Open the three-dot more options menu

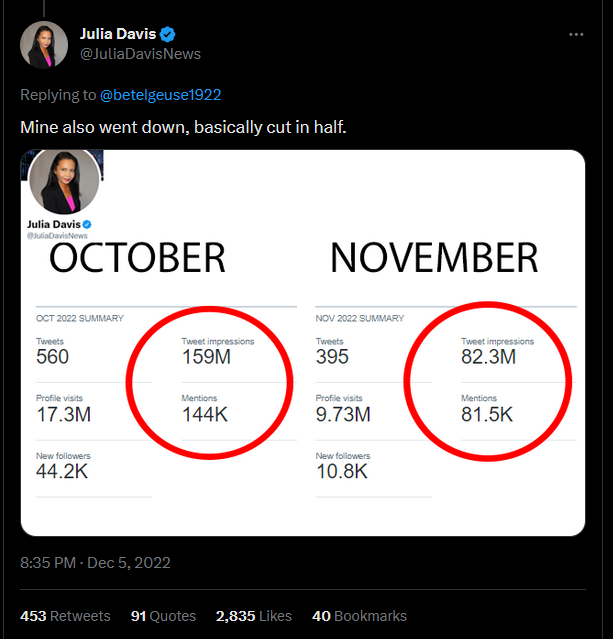[576, 35]
